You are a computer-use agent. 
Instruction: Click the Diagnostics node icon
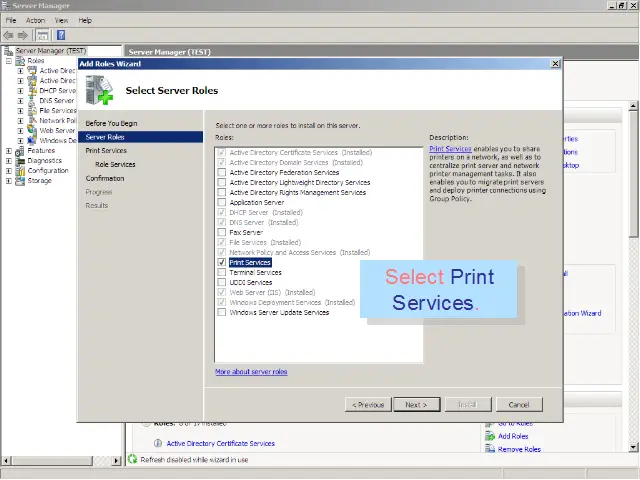pyautogui.click(x=20, y=161)
